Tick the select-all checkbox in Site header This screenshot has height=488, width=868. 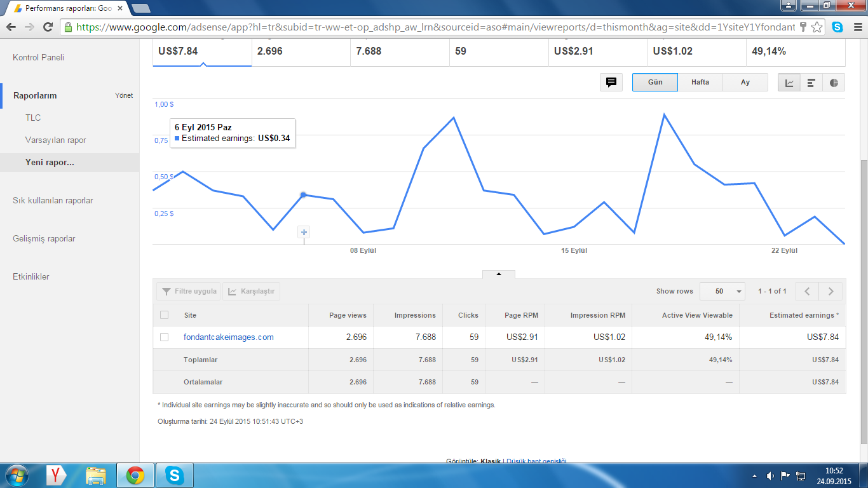[x=165, y=315]
